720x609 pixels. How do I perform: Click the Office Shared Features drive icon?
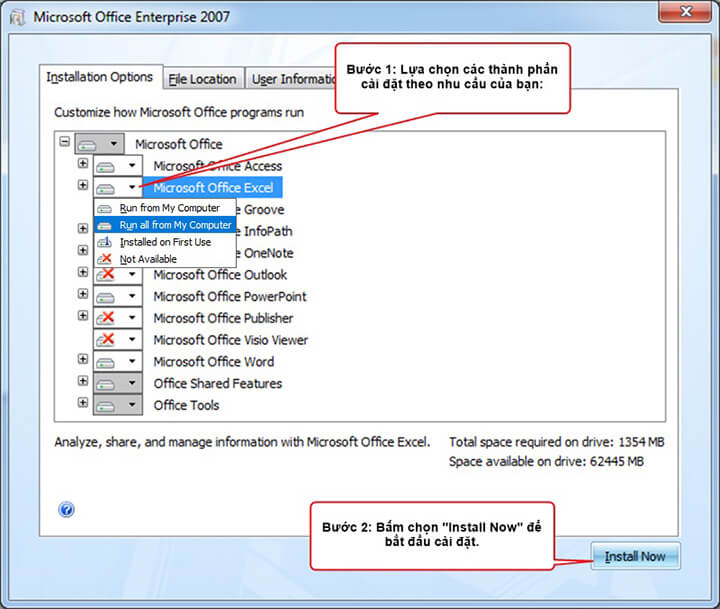coord(107,383)
